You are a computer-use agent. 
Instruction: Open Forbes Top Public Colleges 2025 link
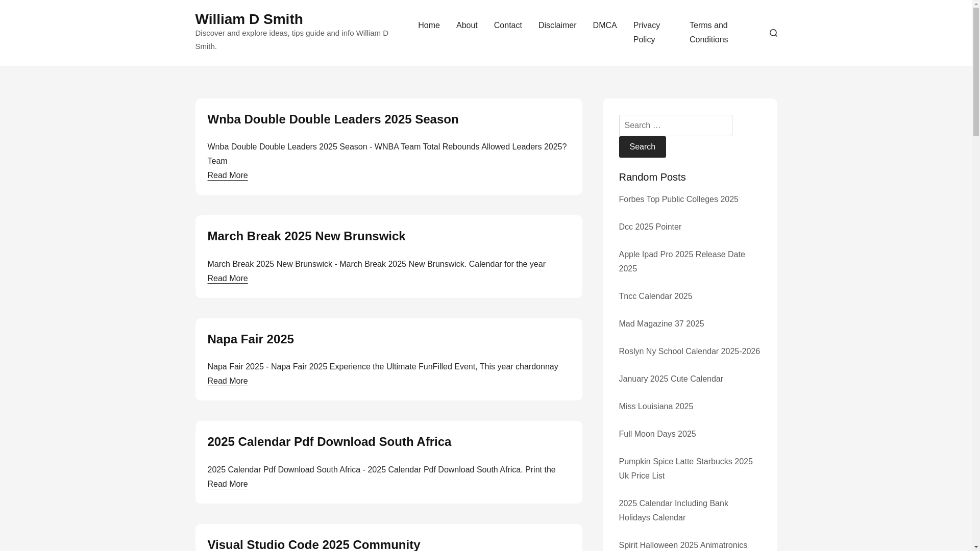click(678, 199)
